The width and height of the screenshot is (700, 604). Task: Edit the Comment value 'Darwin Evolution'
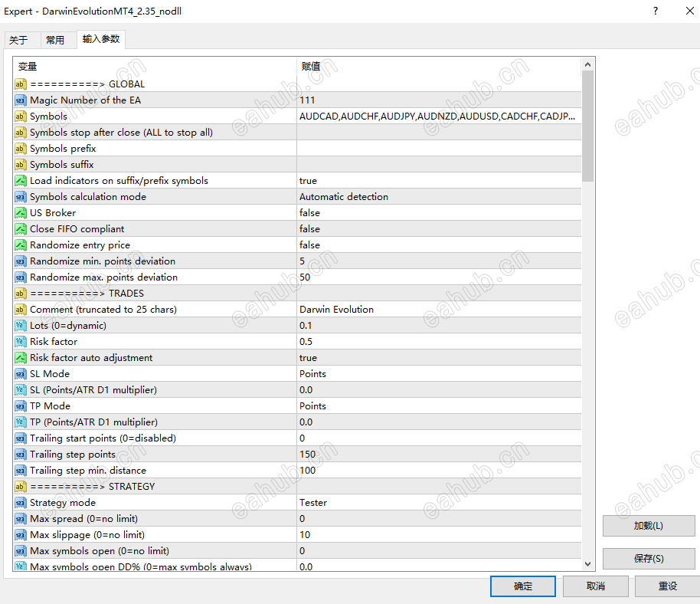[x=440, y=309]
